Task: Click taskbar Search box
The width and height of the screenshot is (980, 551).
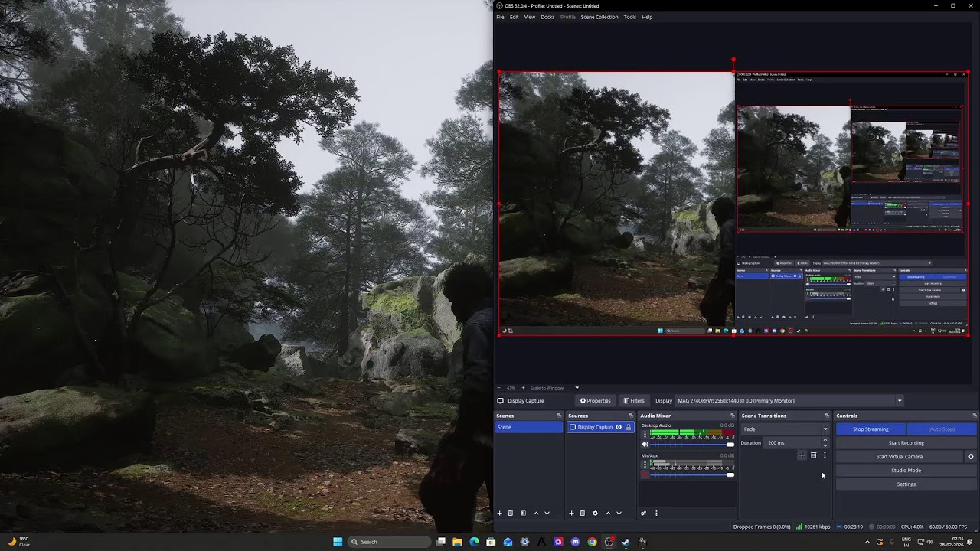Action: 388,542
